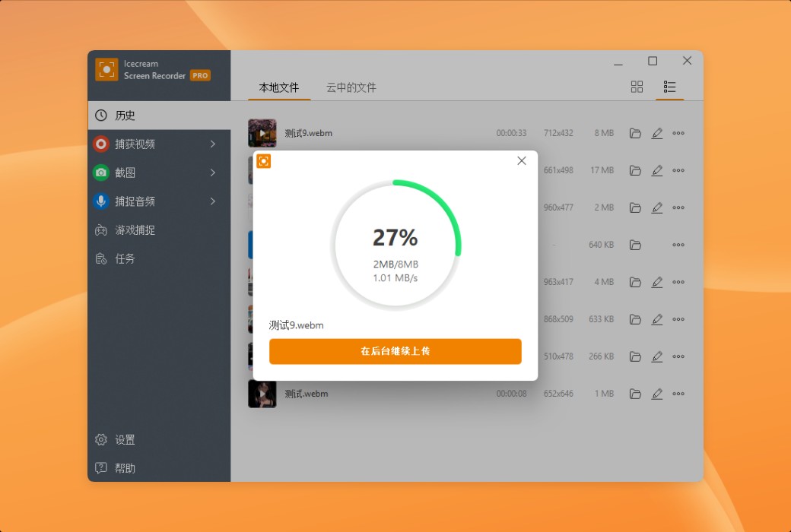The width and height of the screenshot is (791, 532).
Task: Switch to grid view layout
Action: 637,87
